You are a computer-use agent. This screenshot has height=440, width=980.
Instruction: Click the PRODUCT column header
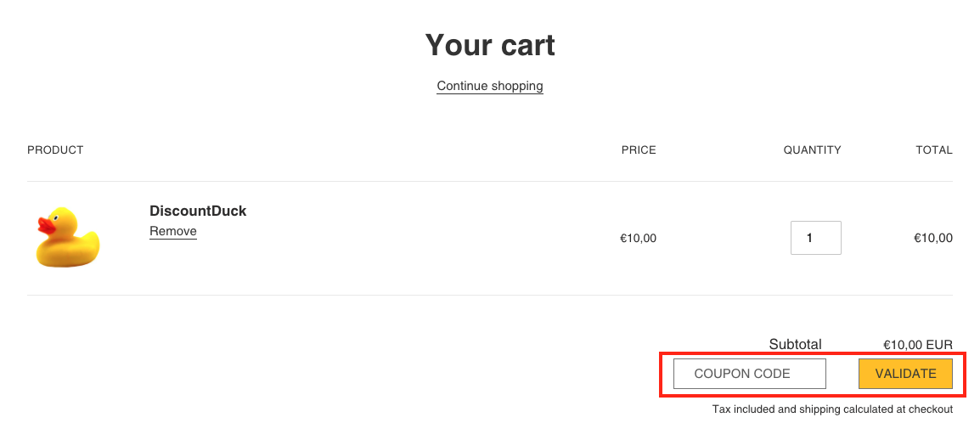click(55, 150)
